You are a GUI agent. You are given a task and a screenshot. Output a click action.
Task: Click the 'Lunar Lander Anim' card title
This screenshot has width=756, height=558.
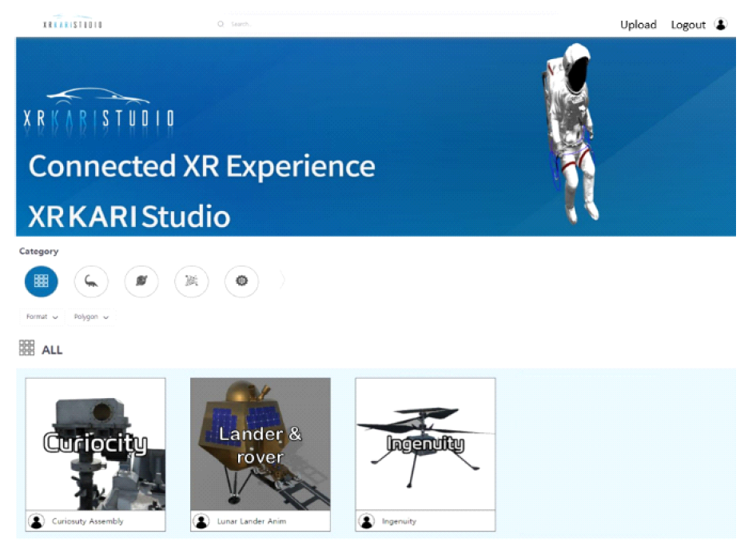[252, 521]
